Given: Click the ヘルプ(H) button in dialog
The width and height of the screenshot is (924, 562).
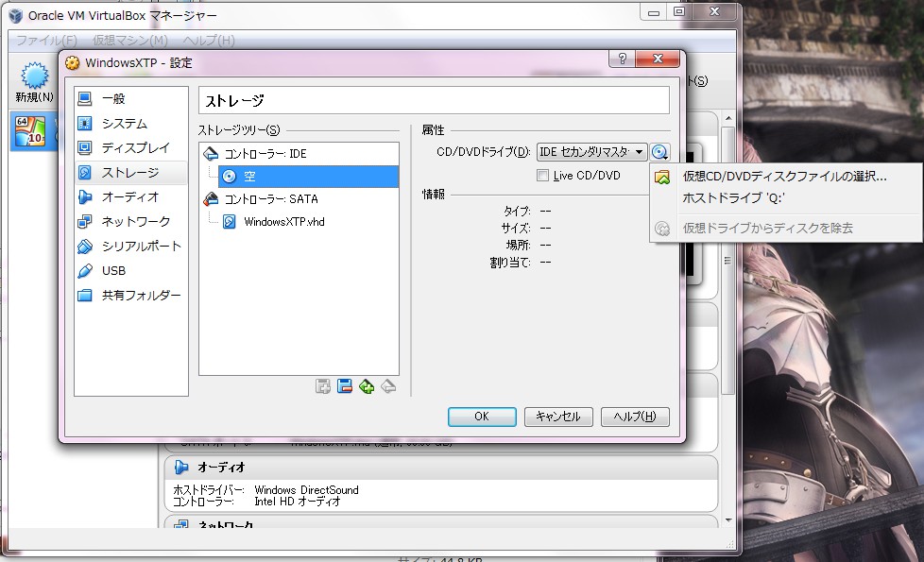Looking at the screenshot, I should (x=635, y=417).
